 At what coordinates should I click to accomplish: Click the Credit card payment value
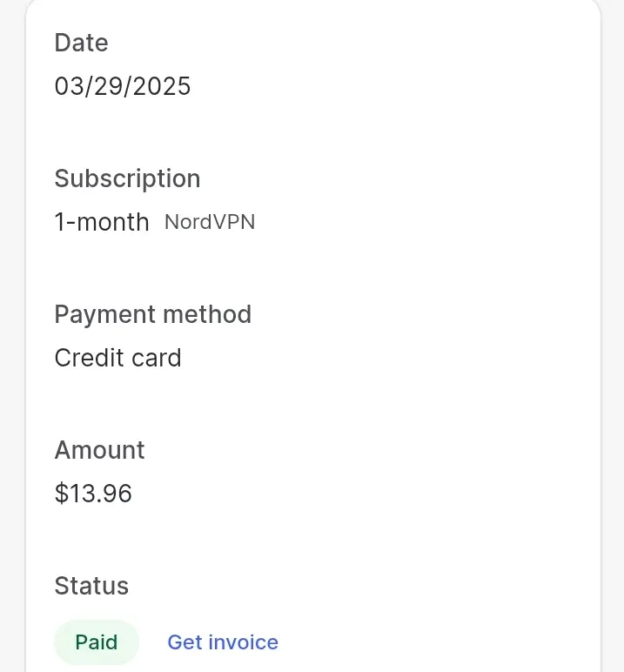tap(117, 358)
